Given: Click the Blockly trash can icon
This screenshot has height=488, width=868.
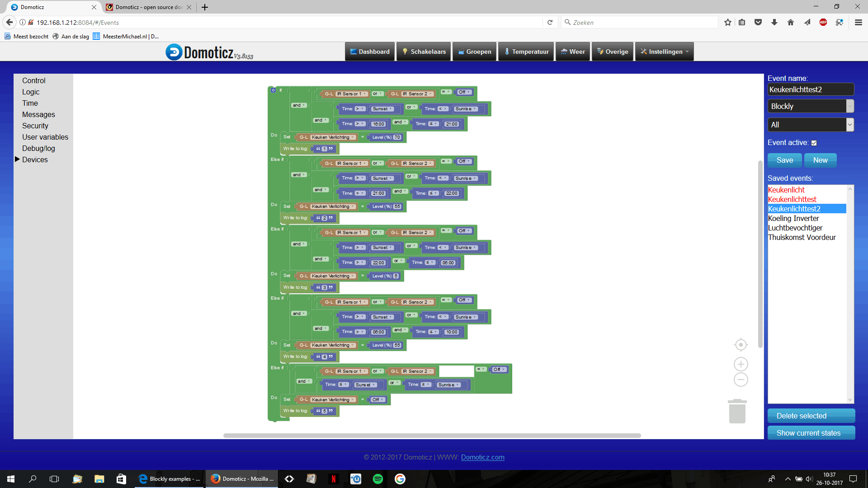Looking at the screenshot, I should click(737, 412).
